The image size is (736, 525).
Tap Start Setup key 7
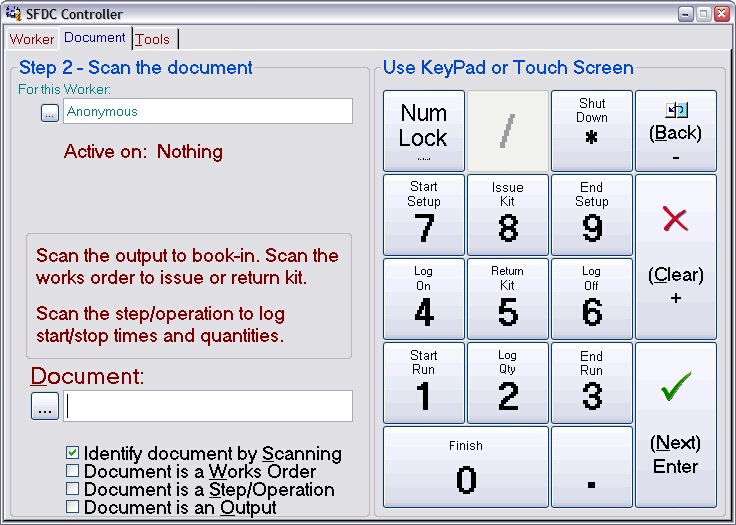pyautogui.click(x=424, y=215)
